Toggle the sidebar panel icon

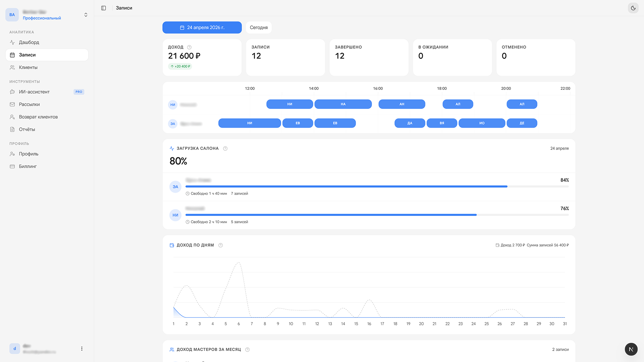tap(104, 8)
